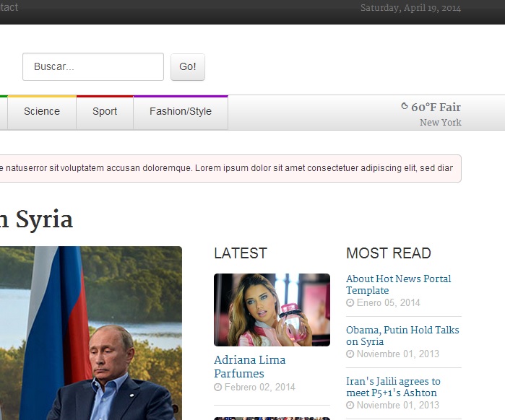
Task: Click the clock icon beside Febrero 02, 2014
Action: coord(218,388)
